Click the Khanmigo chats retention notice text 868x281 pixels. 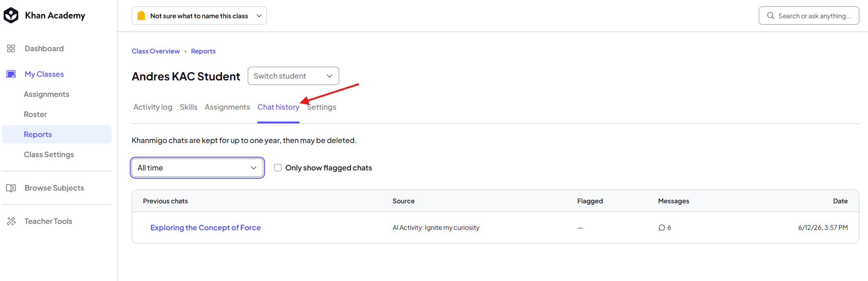pyautogui.click(x=244, y=140)
